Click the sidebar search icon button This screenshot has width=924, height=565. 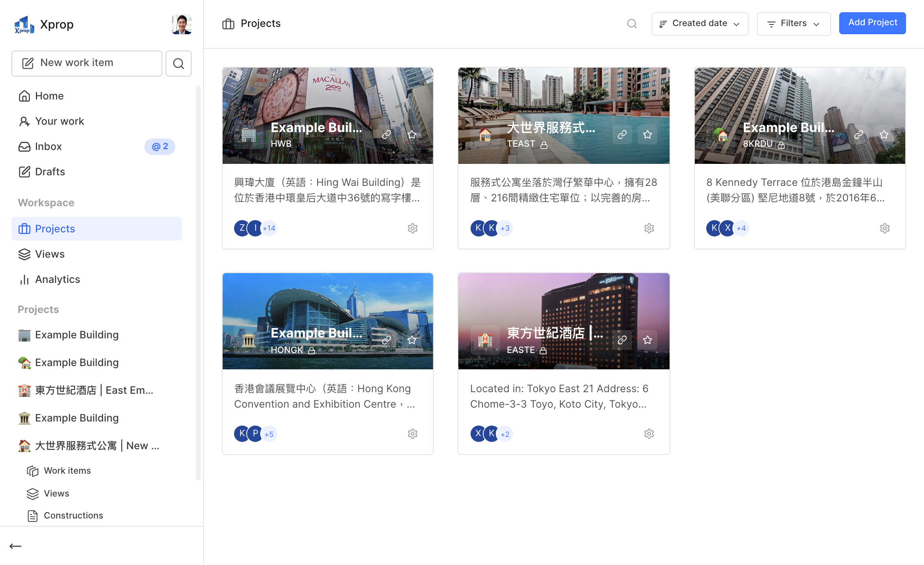[x=179, y=64]
